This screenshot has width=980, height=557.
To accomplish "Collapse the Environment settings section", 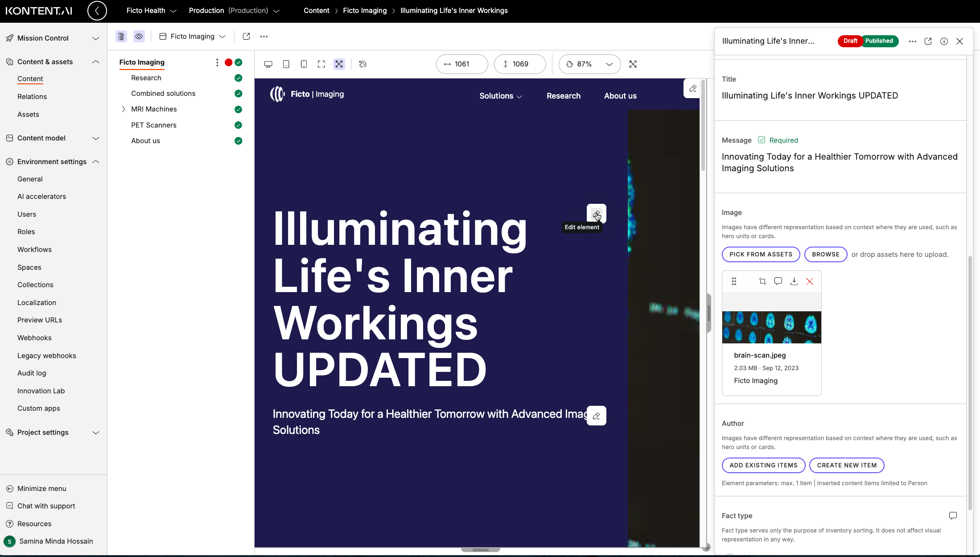I will click(x=96, y=161).
